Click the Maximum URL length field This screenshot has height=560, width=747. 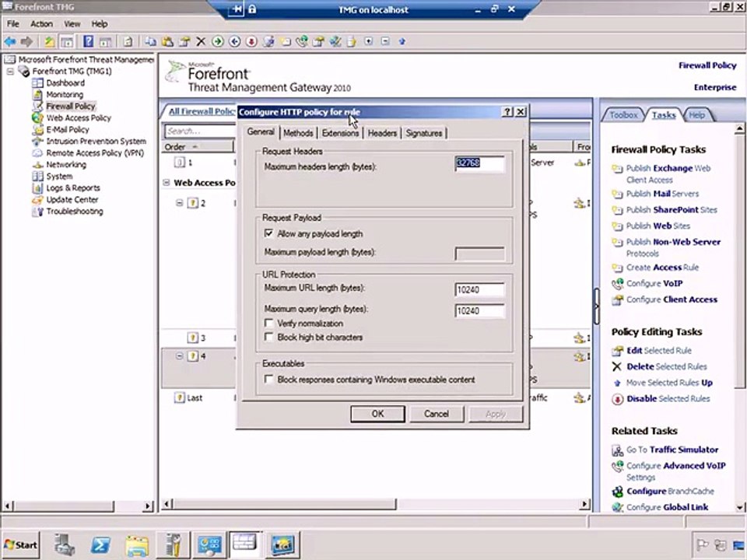(479, 289)
